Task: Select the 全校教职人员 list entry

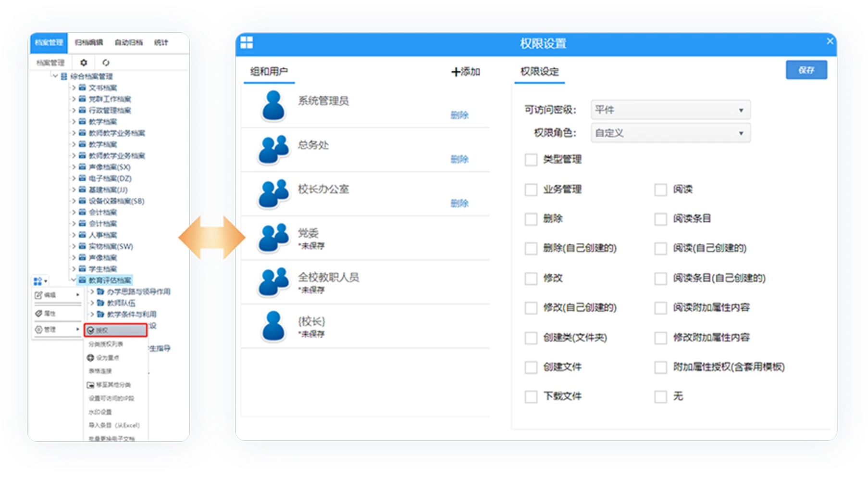Action: pyautogui.click(x=328, y=278)
